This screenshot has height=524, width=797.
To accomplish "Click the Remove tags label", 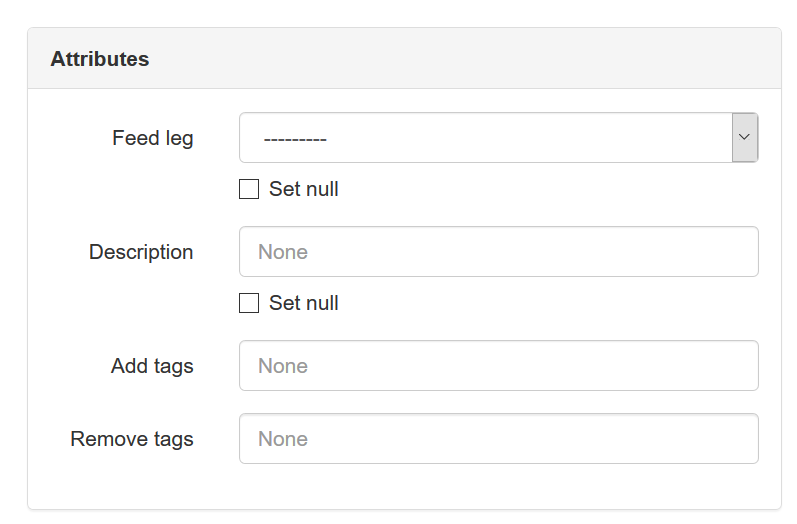I will [132, 439].
